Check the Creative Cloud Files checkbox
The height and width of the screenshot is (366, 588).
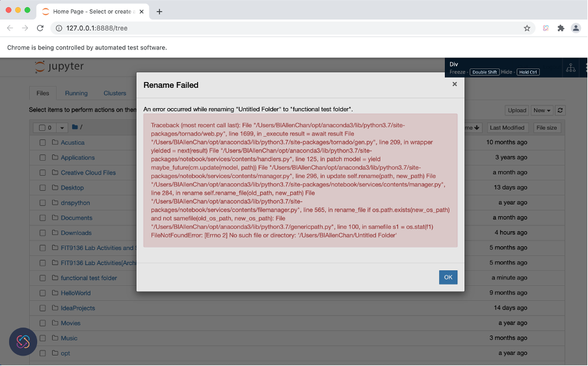click(x=42, y=173)
